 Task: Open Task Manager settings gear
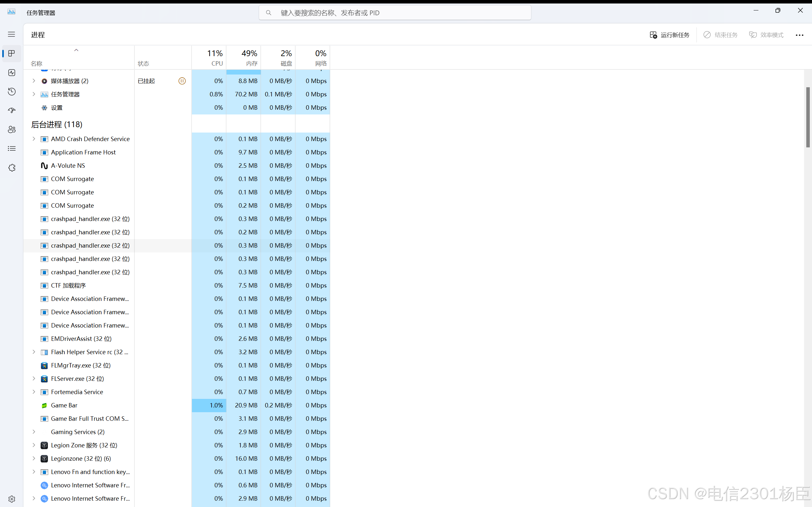coord(12,499)
